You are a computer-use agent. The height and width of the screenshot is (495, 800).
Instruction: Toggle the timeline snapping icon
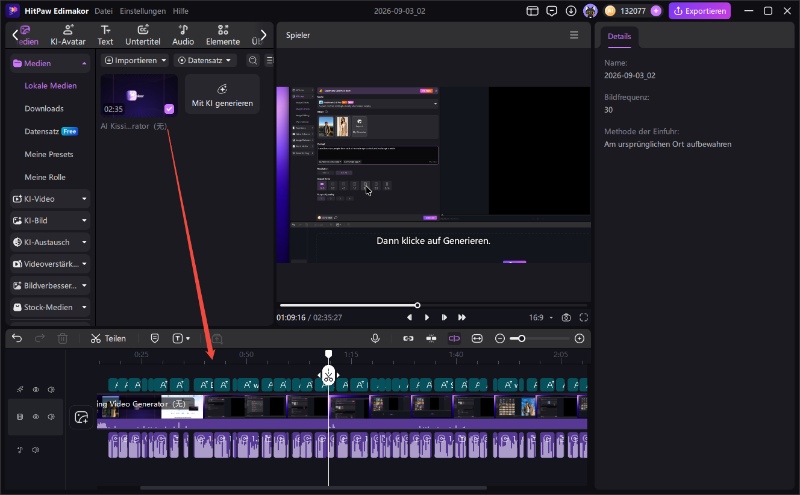click(x=431, y=338)
